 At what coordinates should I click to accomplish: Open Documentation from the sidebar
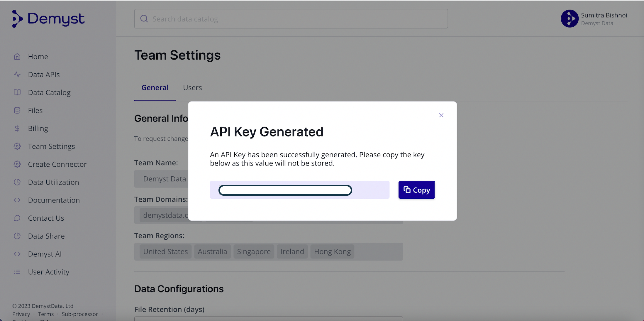click(x=54, y=200)
